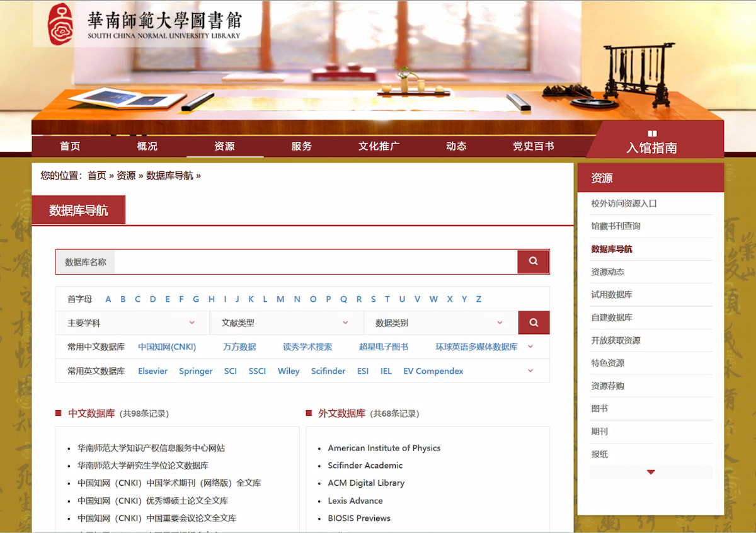
Task: Expand more 常用英文数据库 via the chevron
Action: tap(531, 371)
